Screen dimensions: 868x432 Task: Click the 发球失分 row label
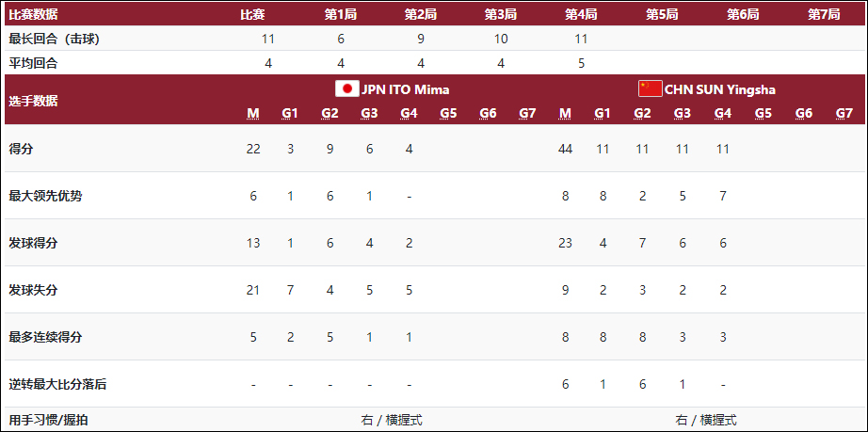[32, 290]
